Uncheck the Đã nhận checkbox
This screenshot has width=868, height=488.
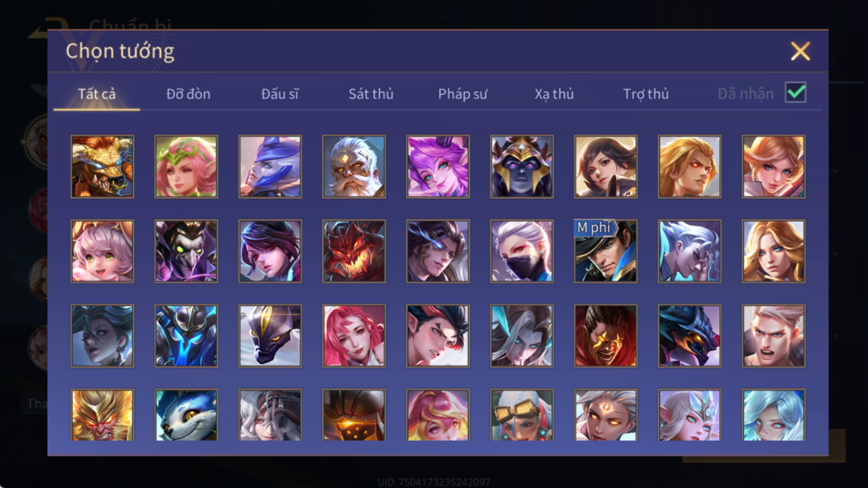(x=795, y=93)
